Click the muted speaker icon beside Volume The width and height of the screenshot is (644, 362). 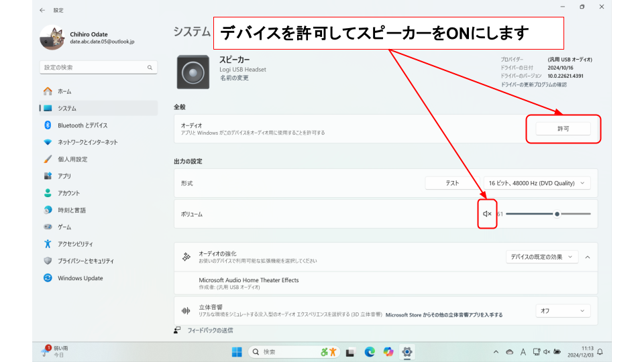pyautogui.click(x=487, y=214)
